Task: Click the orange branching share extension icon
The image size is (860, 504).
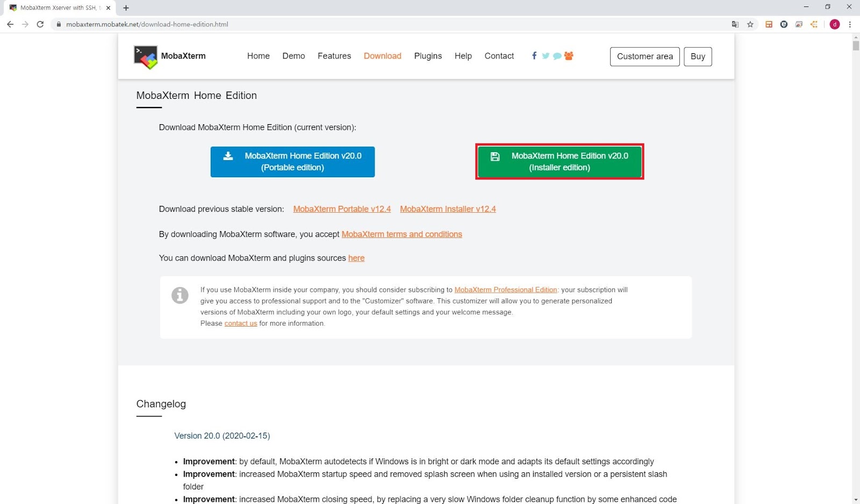Action: click(x=814, y=24)
